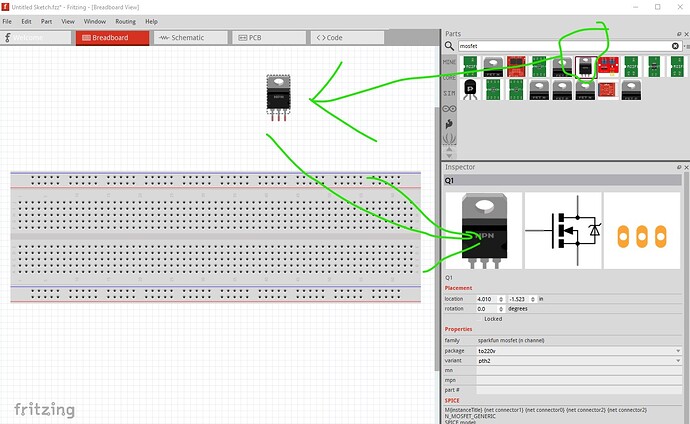
Task: Click the mn property field
Action: point(579,370)
